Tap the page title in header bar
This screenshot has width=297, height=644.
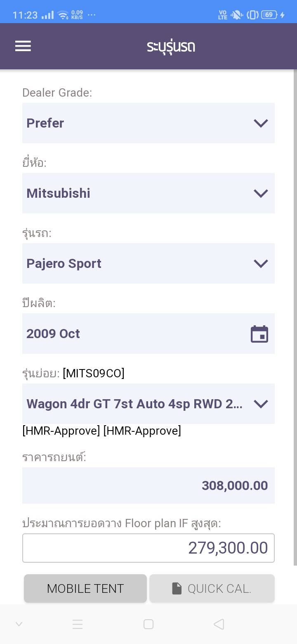(171, 47)
